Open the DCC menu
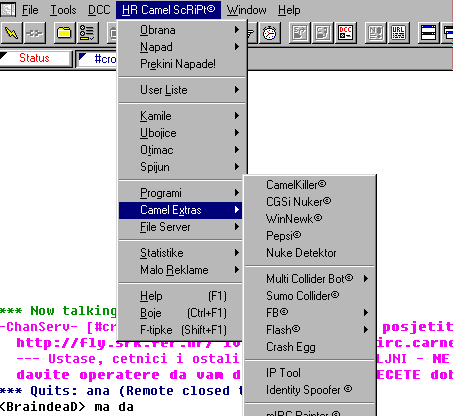453x416 pixels. coord(99,10)
